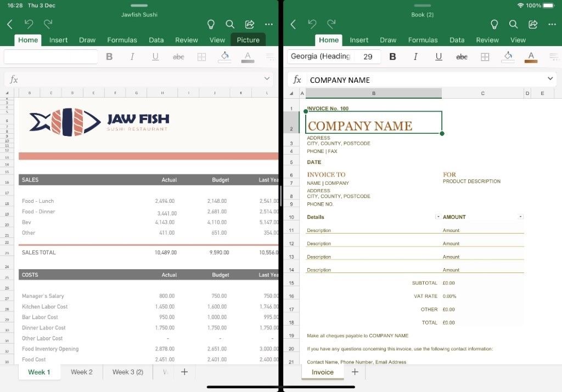Toggle Underline in the Jawfish Sushi ribbon
Image resolution: width=562 pixels, height=392 pixels.
pyautogui.click(x=155, y=56)
